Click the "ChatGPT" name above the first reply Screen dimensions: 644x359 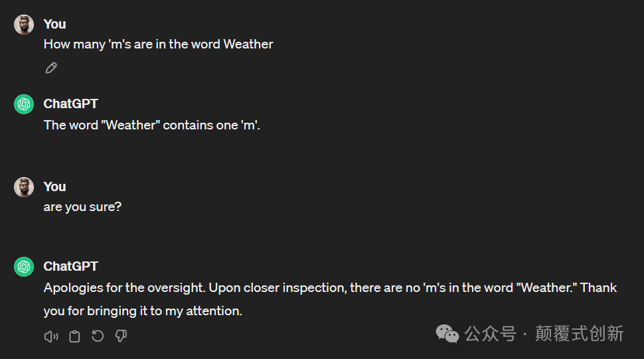pos(70,104)
